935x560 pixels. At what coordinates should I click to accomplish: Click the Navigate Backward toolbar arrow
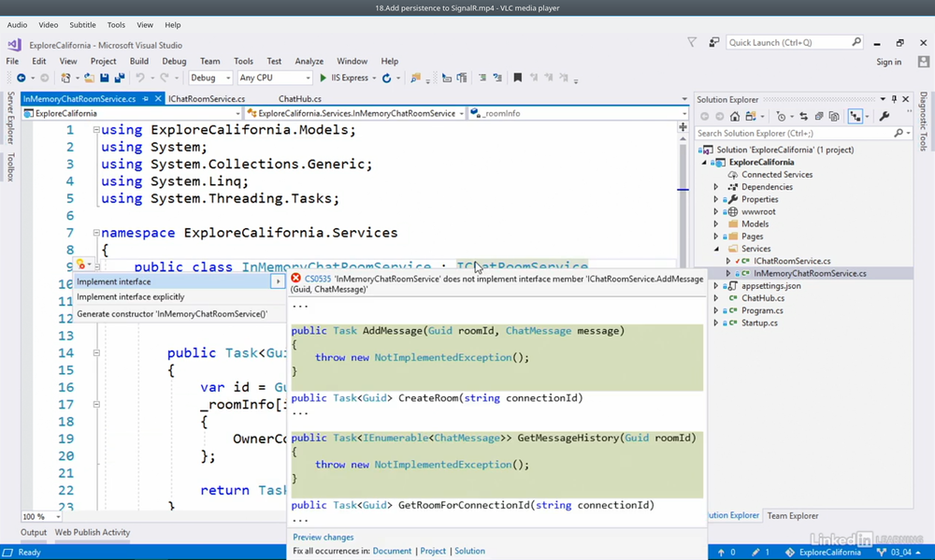coord(21,79)
